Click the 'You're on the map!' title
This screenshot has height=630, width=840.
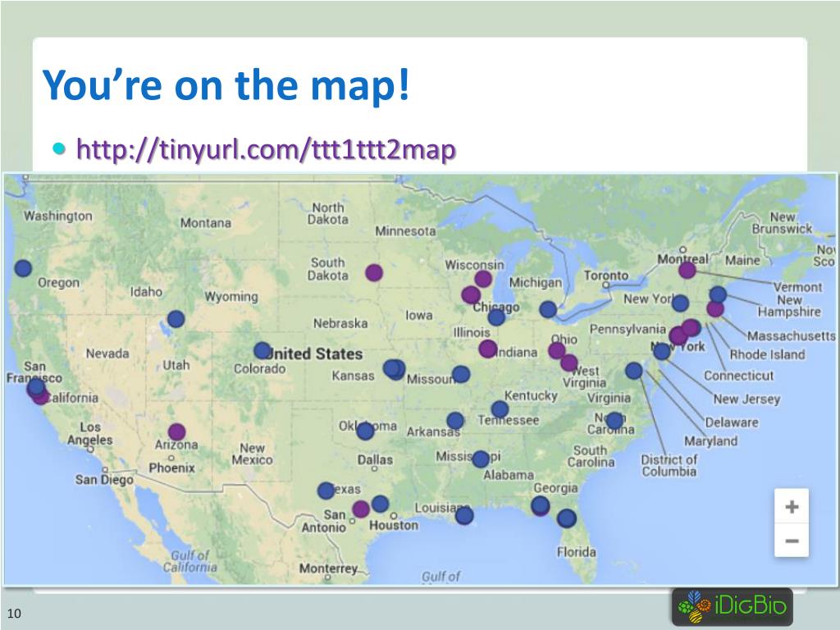tap(226, 84)
